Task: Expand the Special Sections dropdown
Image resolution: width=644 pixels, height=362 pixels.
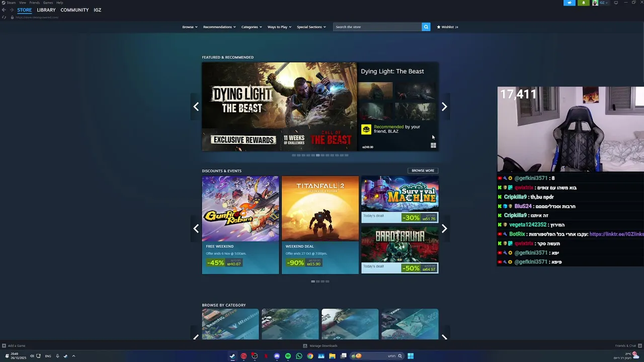Action: 311,27
